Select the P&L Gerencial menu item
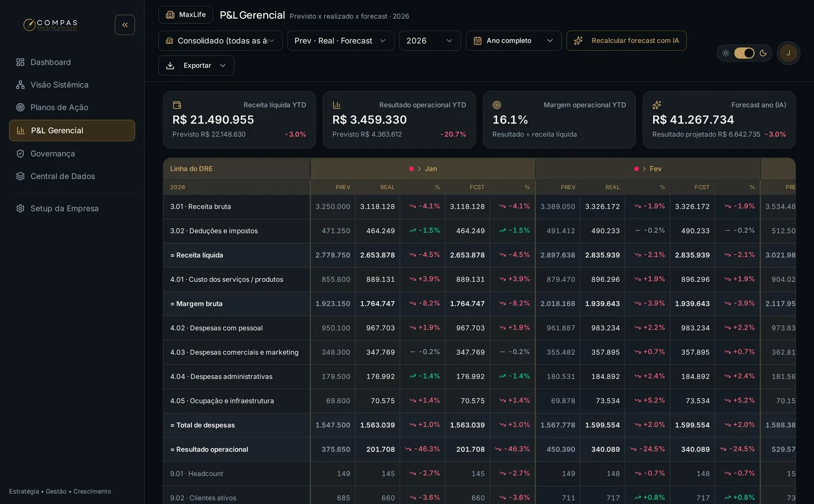Image resolution: width=814 pixels, height=504 pixels. coord(72,131)
